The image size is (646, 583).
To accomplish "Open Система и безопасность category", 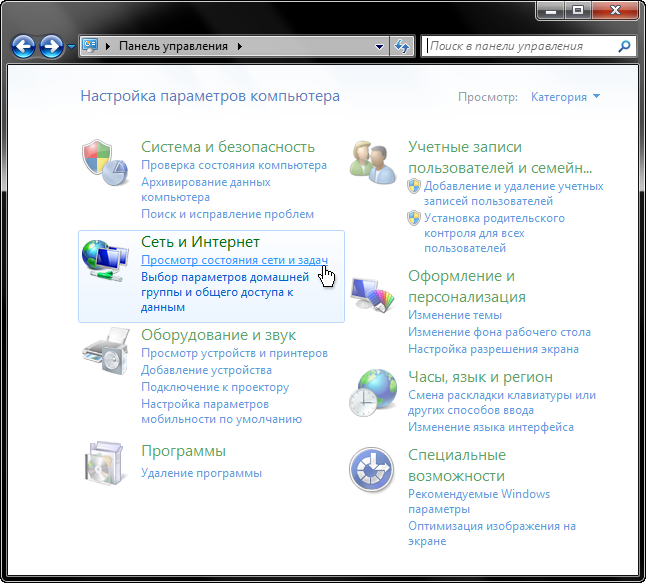I will 228,147.
